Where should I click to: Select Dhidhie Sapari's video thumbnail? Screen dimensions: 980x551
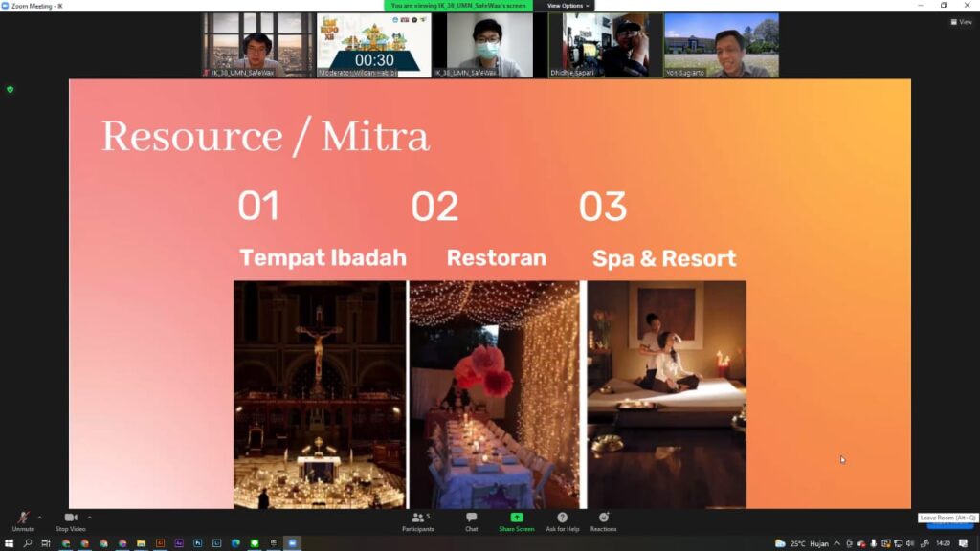point(605,45)
